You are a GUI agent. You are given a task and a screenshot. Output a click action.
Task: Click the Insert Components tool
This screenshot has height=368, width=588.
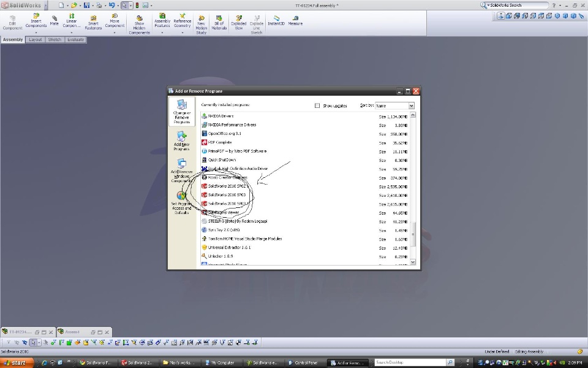(x=36, y=21)
